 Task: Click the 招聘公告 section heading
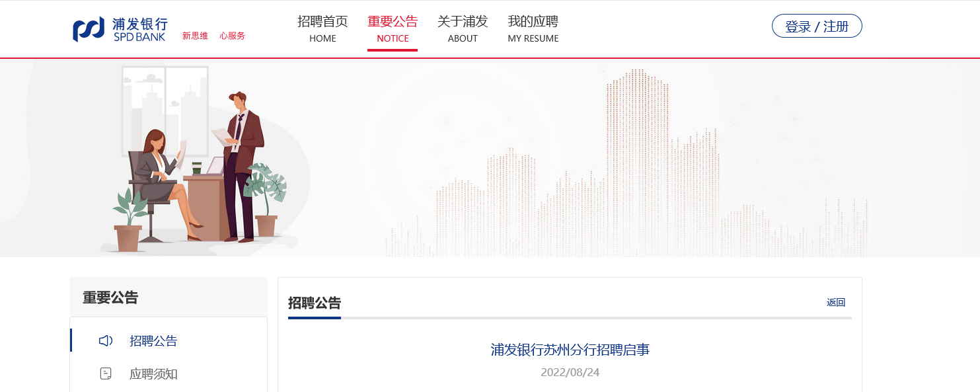pyautogui.click(x=315, y=303)
